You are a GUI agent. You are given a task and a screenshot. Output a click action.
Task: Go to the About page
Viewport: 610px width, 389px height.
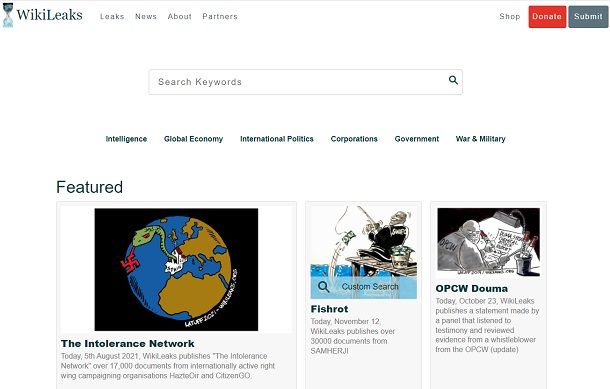point(179,16)
